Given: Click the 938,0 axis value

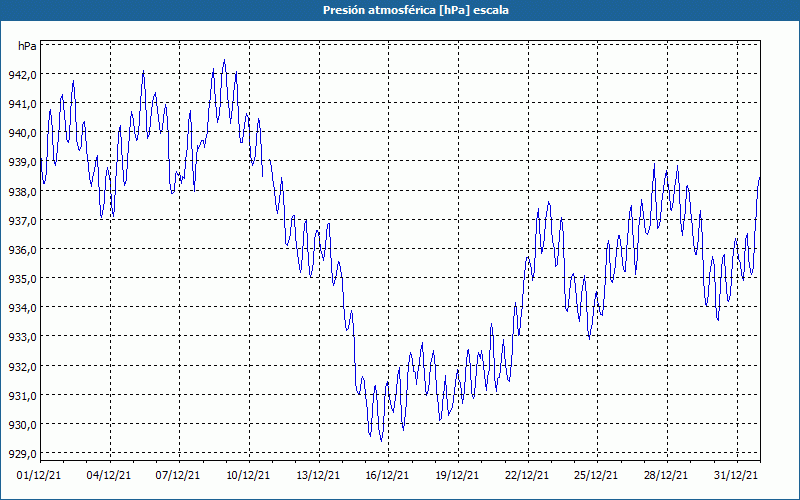Looking at the screenshot, I should coord(22,191).
